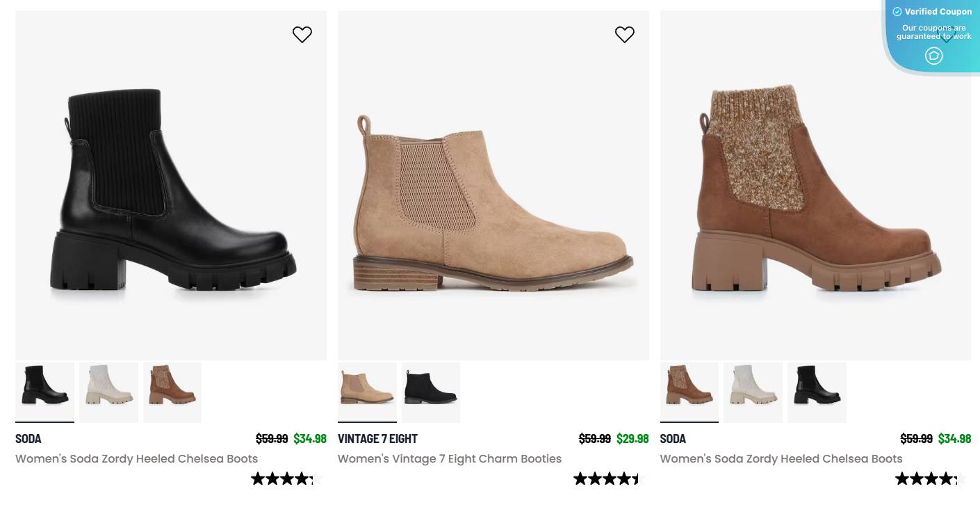Click the Verified Coupon checkmark badge icon
980x505 pixels.
(x=897, y=12)
